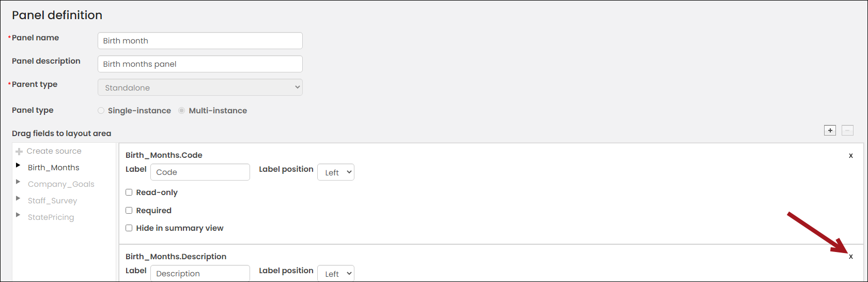This screenshot has width=868, height=282.
Task: Tick Hide in summary view checkbox
Action: click(x=129, y=228)
